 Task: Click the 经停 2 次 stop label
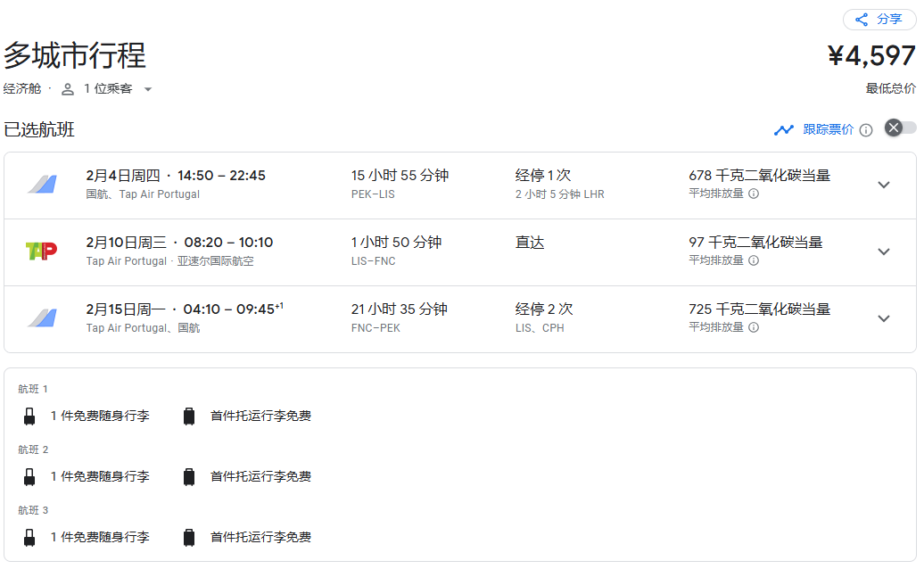pos(544,309)
